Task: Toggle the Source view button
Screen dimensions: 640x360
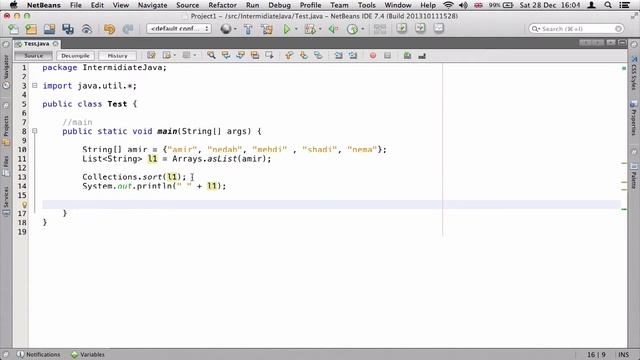Action: tap(33, 56)
